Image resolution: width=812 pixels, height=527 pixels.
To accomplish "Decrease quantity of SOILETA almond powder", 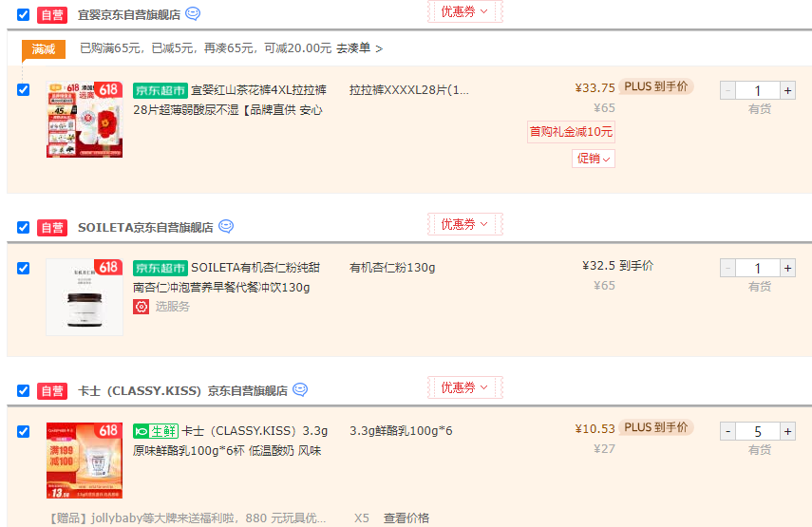I will pyautogui.click(x=727, y=268).
